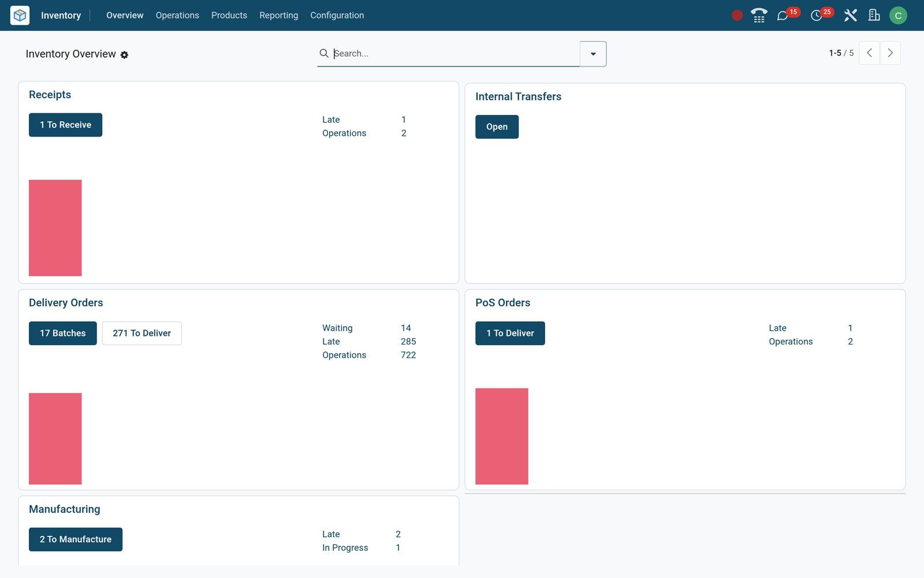Click Late 285 in Delivery Orders
Screen dimensions: 924x578
tap(369, 342)
